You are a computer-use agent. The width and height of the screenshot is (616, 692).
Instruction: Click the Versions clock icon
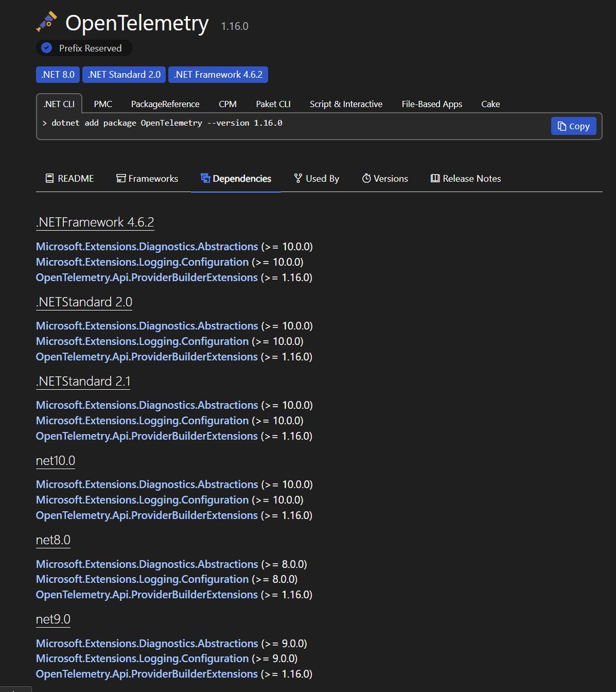366,178
